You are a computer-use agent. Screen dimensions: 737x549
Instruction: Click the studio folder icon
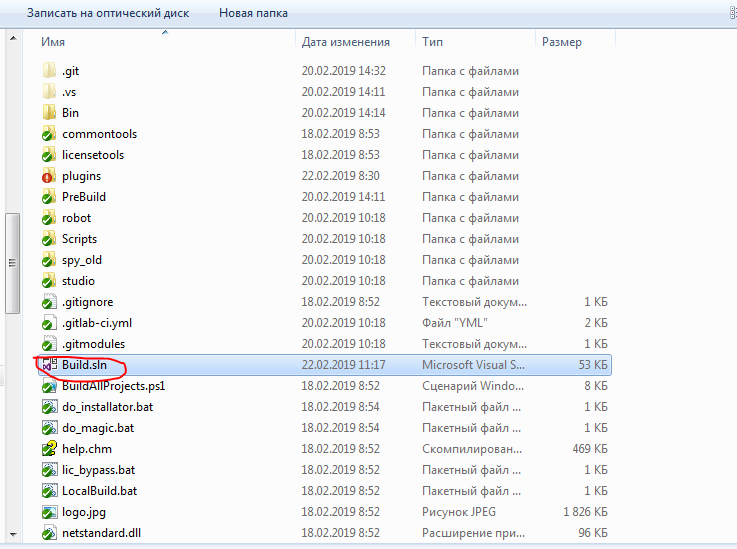(x=49, y=281)
